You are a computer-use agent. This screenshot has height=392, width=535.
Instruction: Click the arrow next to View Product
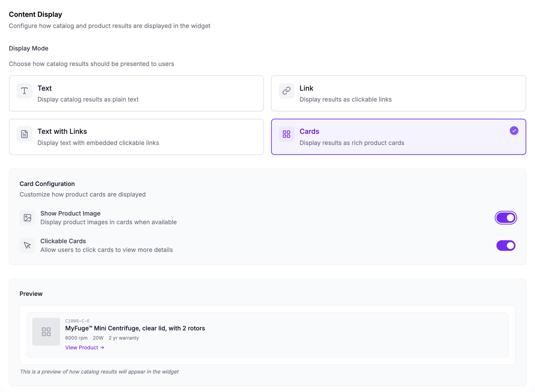coord(102,347)
